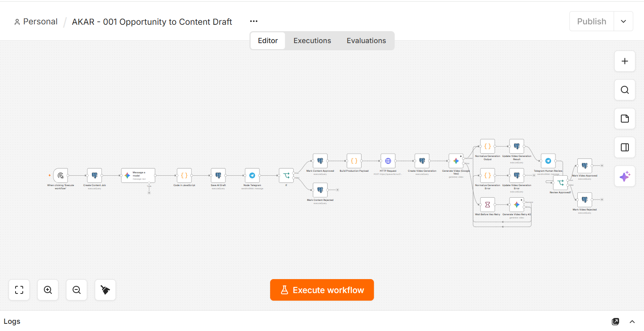Select the Mark Content Approved node
Screen dimensions: 644x331
click(x=320, y=161)
